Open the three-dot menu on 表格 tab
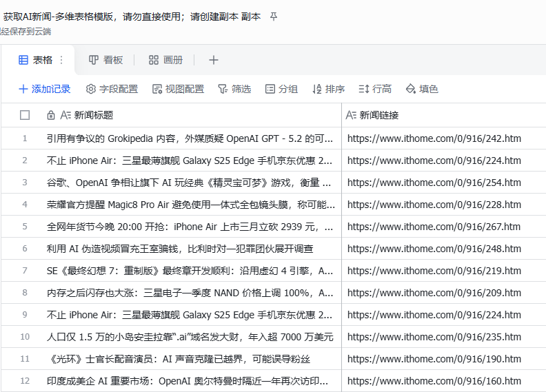Image resolution: width=546 pixels, height=392 pixels. pos(61,60)
